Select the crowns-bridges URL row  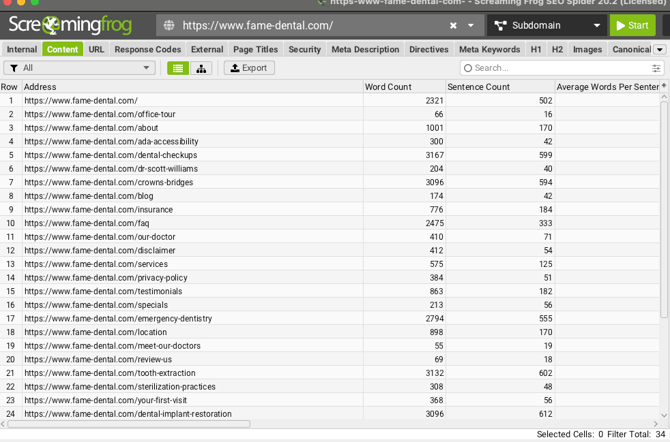click(x=329, y=183)
